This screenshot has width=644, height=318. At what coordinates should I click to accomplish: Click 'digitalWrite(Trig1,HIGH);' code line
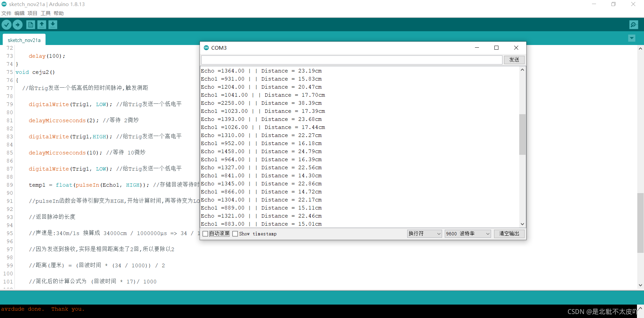[70, 137]
